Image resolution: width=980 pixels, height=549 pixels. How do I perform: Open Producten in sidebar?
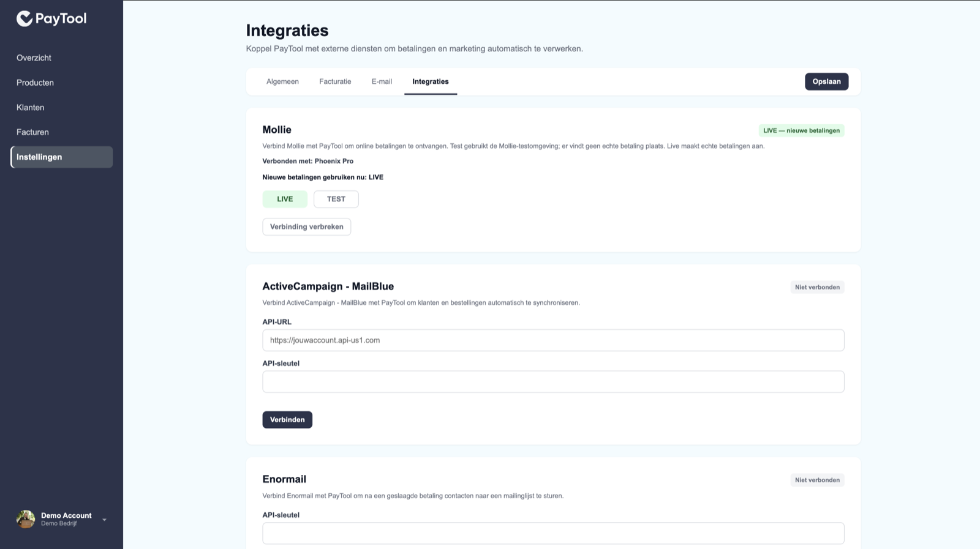[x=35, y=83]
